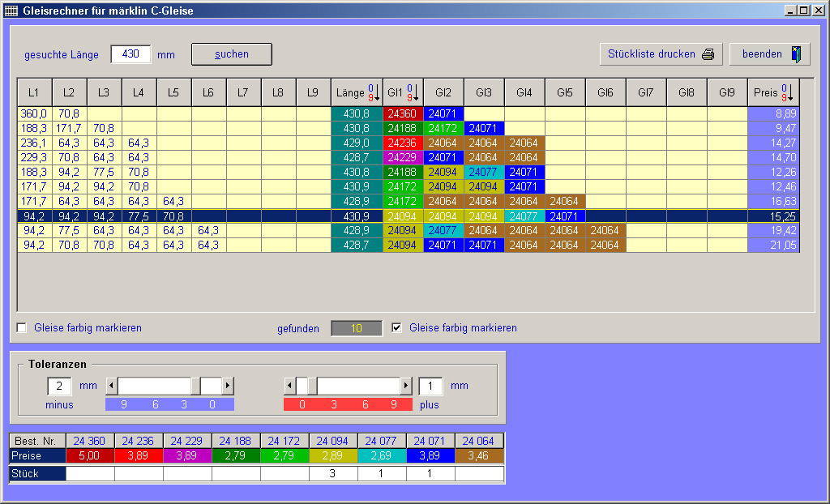Image resolution: width=830 pixels, height=504 pixels.
Task: Click the L1 column header
Action: pyautogui.click(x=35, y=92)
